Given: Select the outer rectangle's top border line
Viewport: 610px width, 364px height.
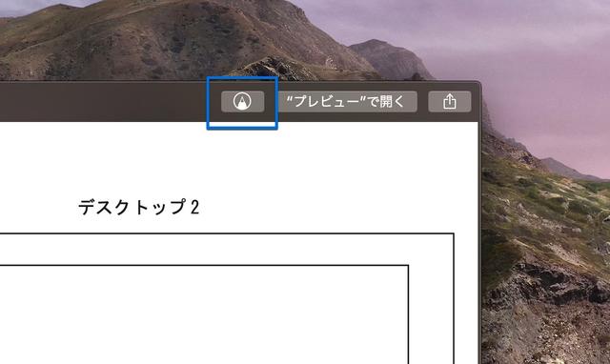Looking at the screenshot, I should [227, 233].
